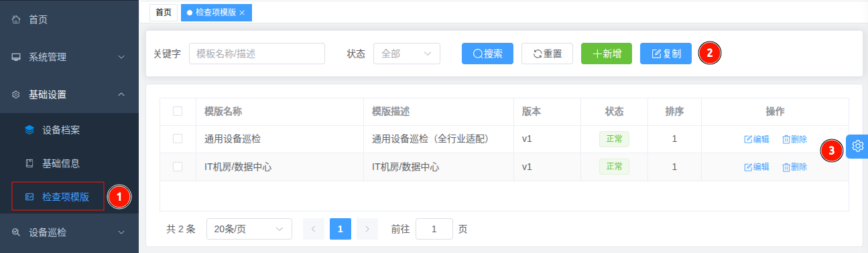Delete the IT机房/数据中心 template

tap(794, 167)
